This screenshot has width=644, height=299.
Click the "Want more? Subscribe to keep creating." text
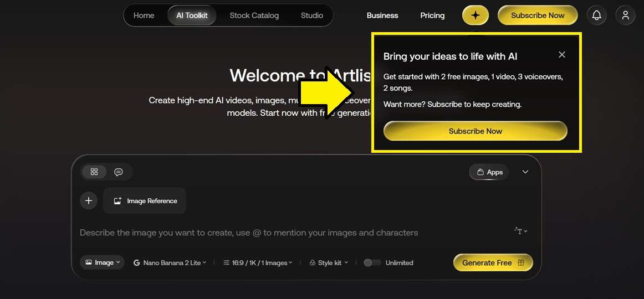click(452, 104)
